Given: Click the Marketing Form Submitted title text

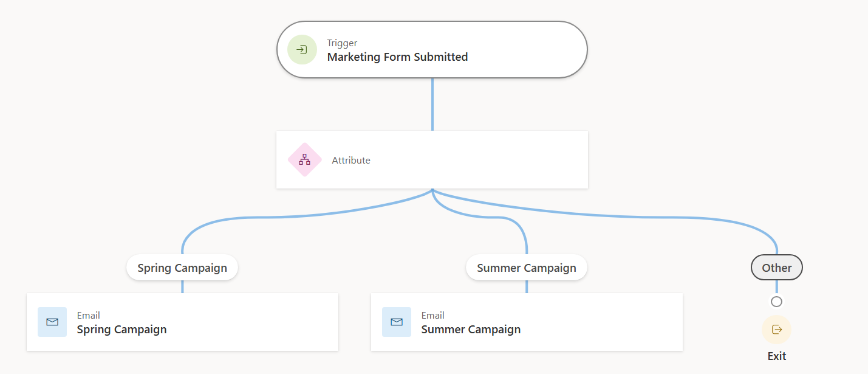Looking at the screenshot, I should coord(397,57).
